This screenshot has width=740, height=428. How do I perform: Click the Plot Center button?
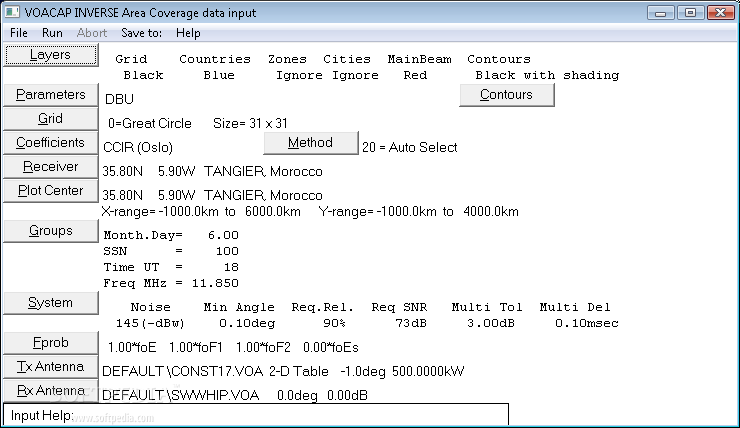coord(50,191)
